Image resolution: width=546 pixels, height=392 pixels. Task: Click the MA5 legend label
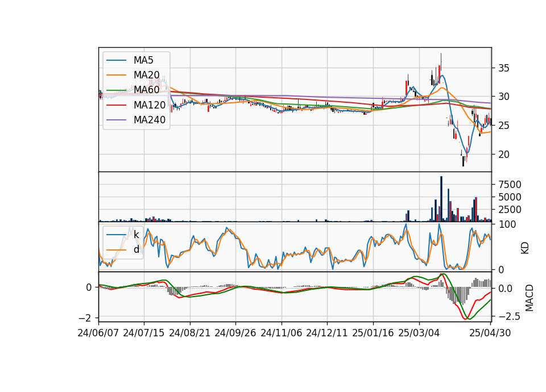(143, 60)
